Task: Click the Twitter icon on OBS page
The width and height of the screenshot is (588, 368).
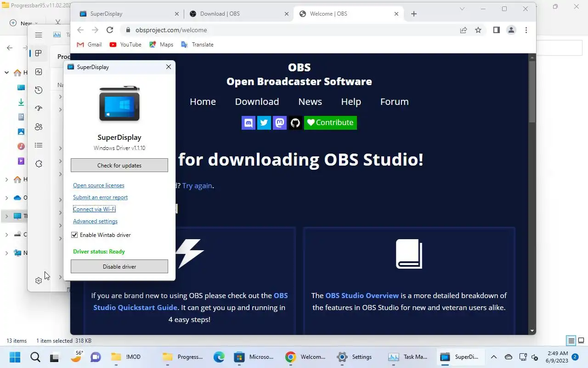Action: [x=264, y=123]
